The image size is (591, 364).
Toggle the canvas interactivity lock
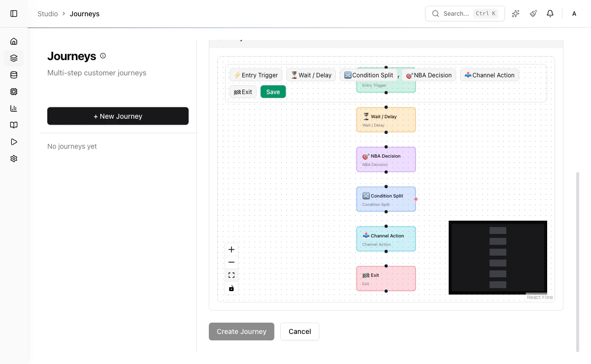[x=231, y=288]
